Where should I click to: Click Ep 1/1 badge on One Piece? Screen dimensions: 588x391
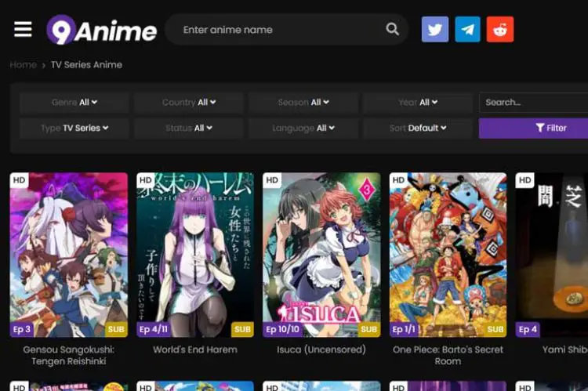click(404, 330)
